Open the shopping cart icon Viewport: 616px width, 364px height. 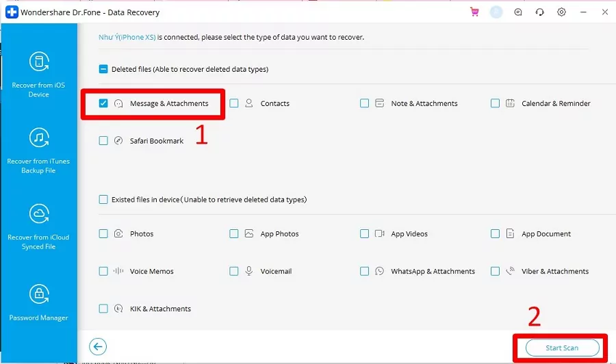pos(474,12)
